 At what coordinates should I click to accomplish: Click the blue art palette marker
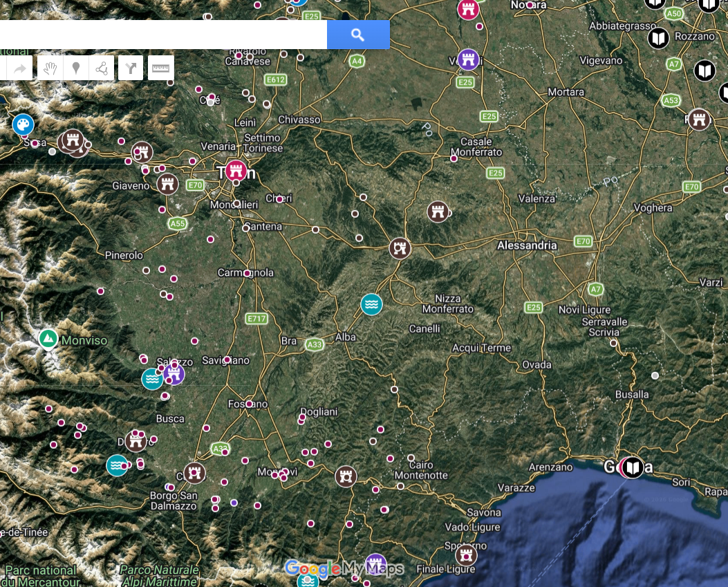[24, 124]
